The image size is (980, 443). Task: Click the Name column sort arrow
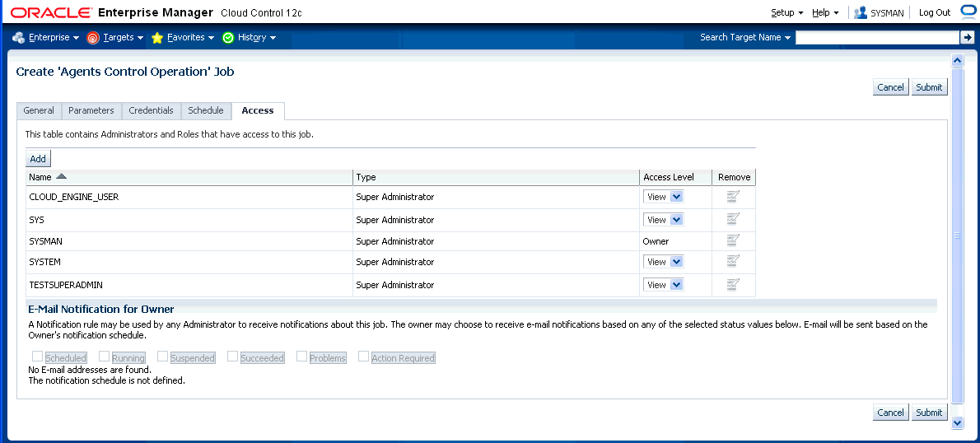click(61, 177)
